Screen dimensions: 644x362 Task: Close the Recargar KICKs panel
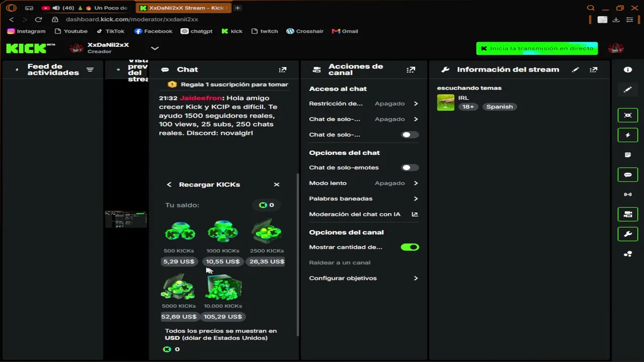(277, 185)
